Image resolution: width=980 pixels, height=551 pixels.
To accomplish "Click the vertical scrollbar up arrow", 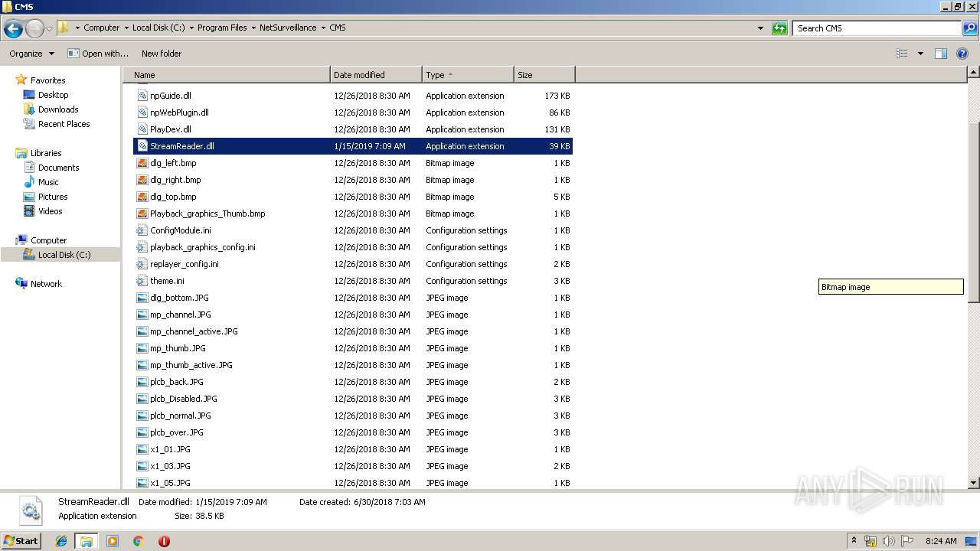I will click(974, 73).
